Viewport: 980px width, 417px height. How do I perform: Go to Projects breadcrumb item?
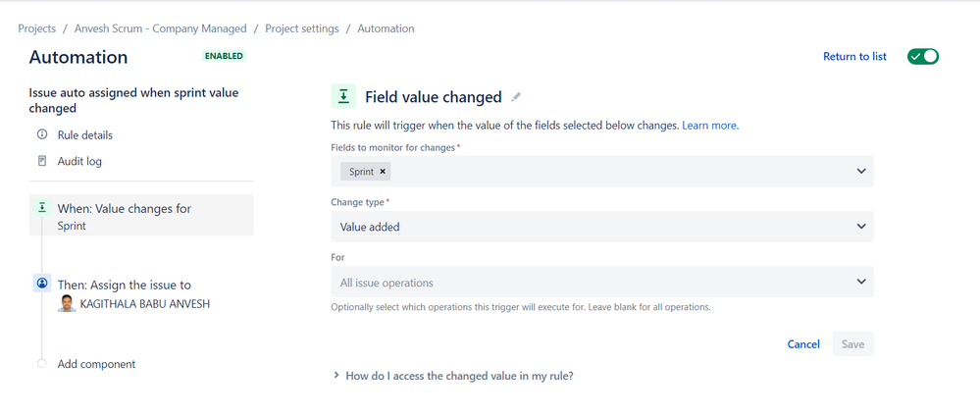point(36,28)
